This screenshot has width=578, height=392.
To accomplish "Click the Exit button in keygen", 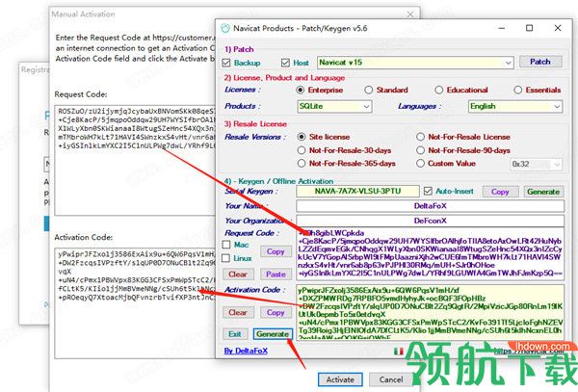I will 235,334.
